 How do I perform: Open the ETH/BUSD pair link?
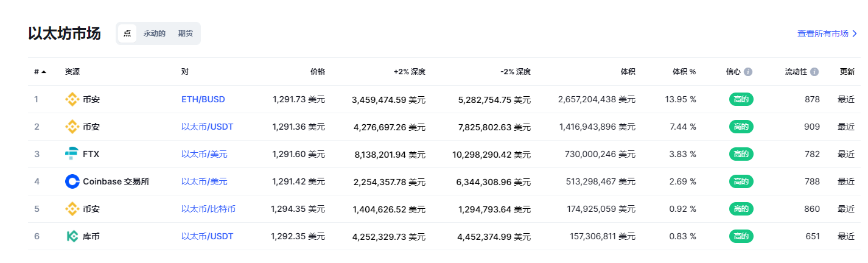pyautogui.click(x=203, y=99)
